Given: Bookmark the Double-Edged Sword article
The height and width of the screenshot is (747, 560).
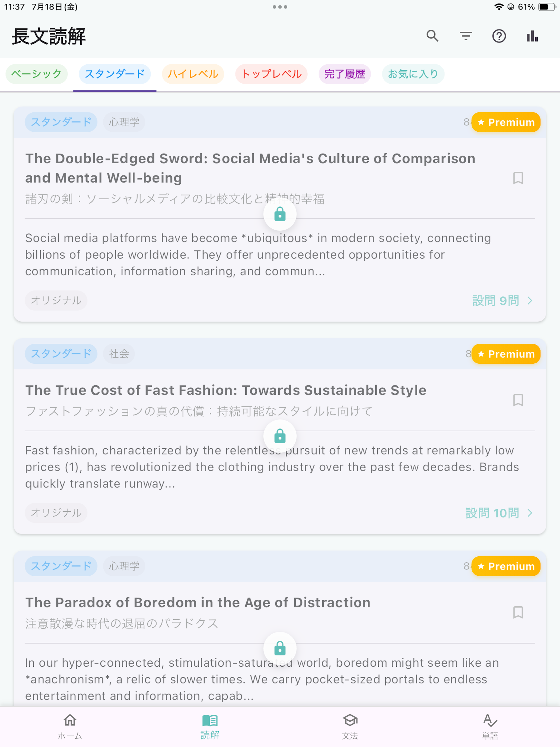Looking at the screenshot, I should [x=518, y=178].
